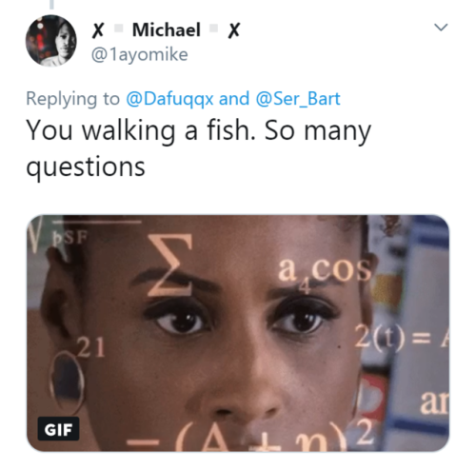Visit the @Dafuqqx profile link
Viewport: 476px width, 469px height.
169,99
